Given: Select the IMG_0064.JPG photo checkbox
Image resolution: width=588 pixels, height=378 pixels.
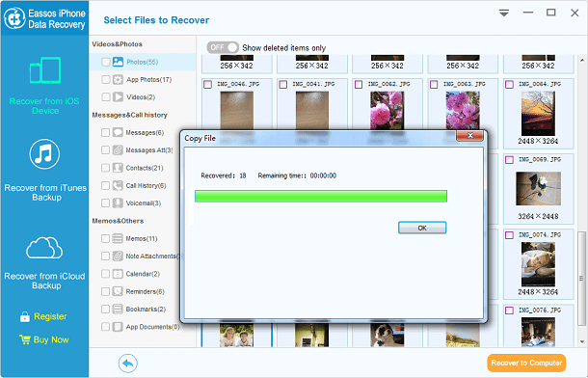Looking at the screenshot, I should (509, 85).
